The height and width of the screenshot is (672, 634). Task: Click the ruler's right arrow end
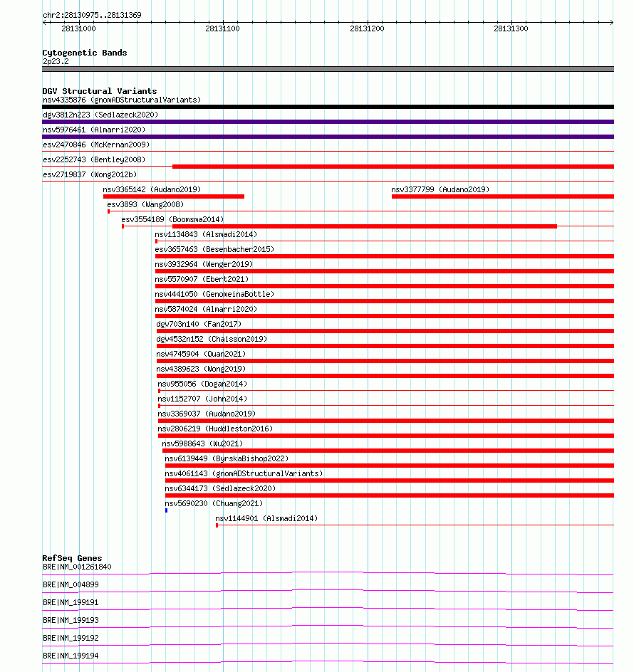click(612, 22)
